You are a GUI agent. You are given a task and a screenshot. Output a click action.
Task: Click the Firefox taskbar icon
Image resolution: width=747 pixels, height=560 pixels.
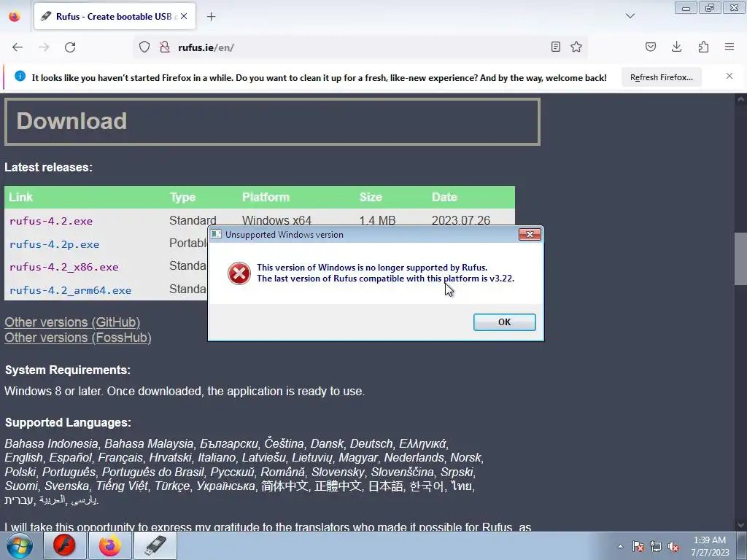110,545
